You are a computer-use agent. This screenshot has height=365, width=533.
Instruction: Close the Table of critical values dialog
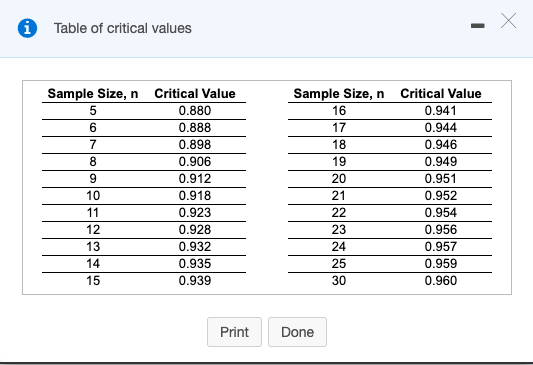509,21
